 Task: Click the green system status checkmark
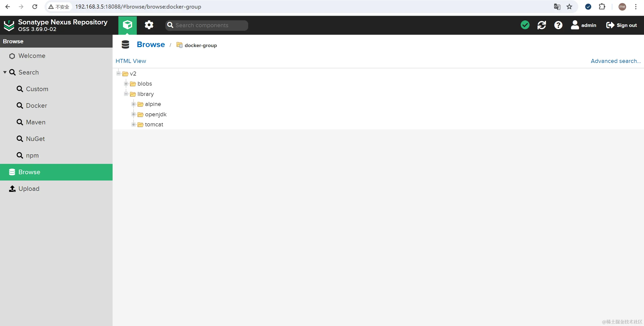coord(525,25)
